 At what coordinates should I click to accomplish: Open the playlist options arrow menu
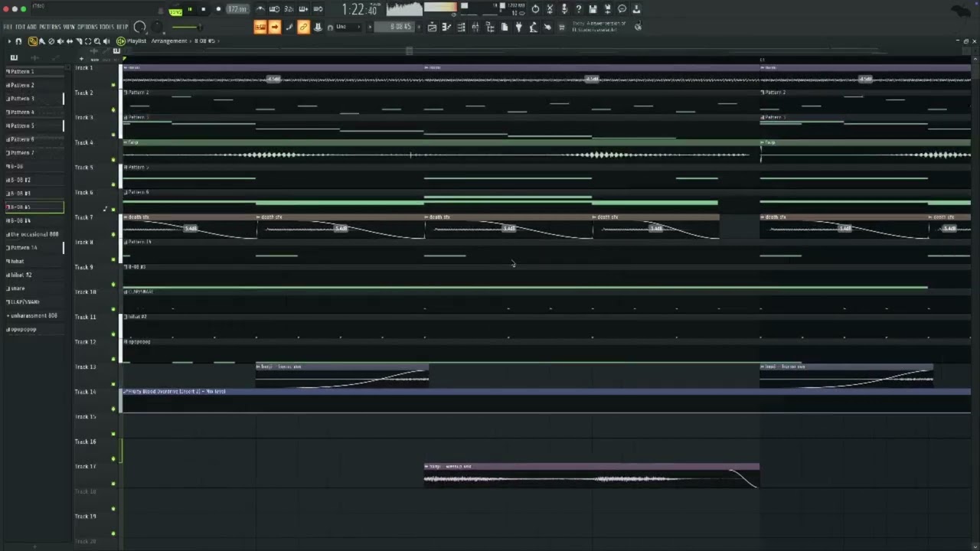click(x=9, y=41)
